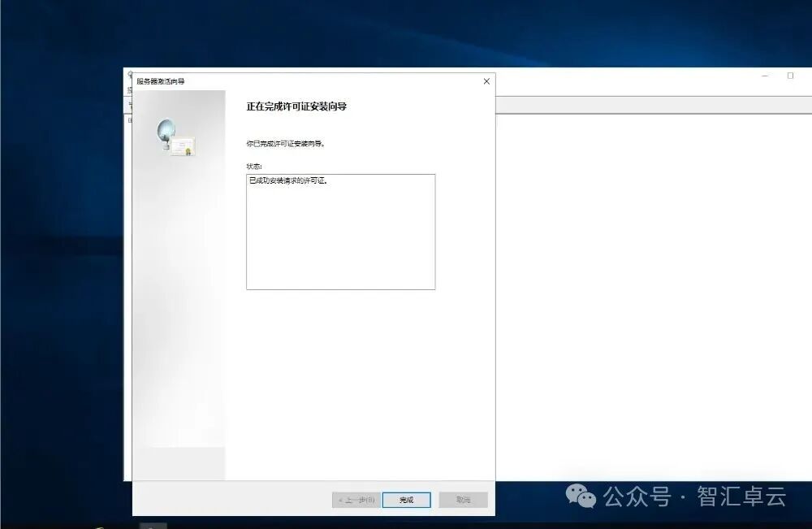This screenshot has height=529, width=812.
Task: Click the wizard's certificate illustration graphic
Action: 183,145
